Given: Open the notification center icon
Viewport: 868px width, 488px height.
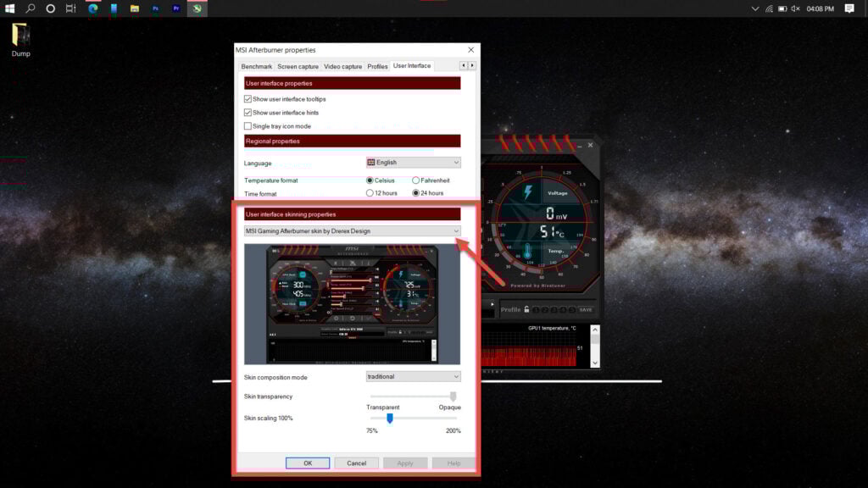Looking at the screenshot, I should pyautogui.click(x=849, y=8).
